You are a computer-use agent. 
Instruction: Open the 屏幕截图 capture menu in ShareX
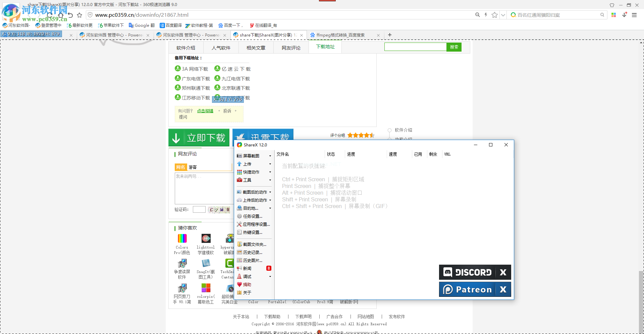pos(254,156)
